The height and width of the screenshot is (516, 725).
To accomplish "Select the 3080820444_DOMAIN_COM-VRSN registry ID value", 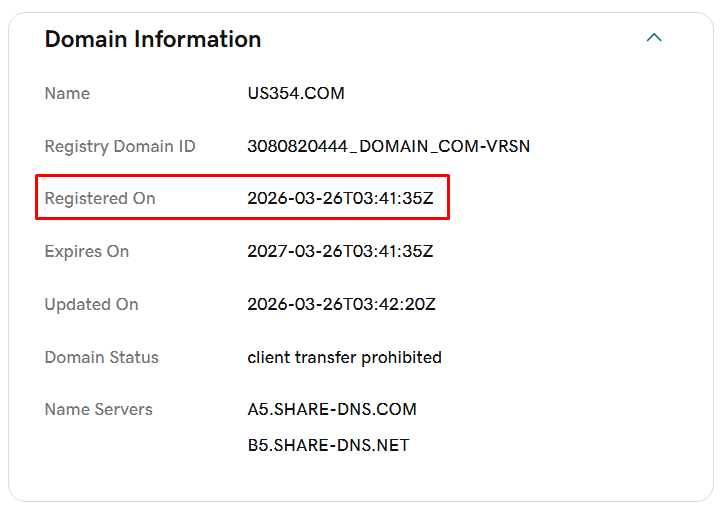I will [x=388, y=146].
